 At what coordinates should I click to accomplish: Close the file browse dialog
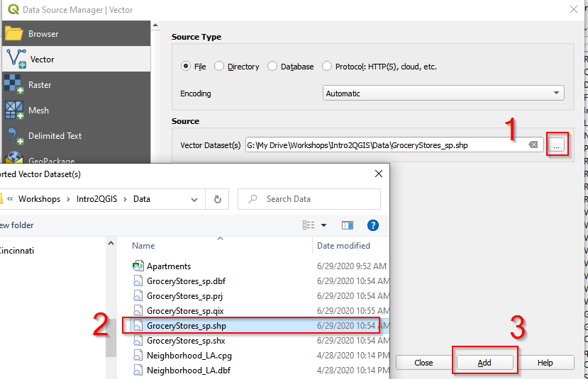coord(379,174)
